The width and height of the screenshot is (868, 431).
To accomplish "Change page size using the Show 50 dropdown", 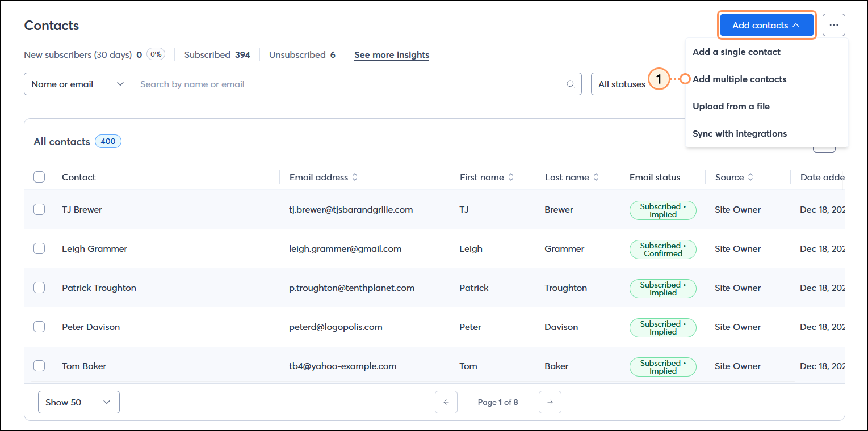I will pyautogui.click(x=78, y=402).
